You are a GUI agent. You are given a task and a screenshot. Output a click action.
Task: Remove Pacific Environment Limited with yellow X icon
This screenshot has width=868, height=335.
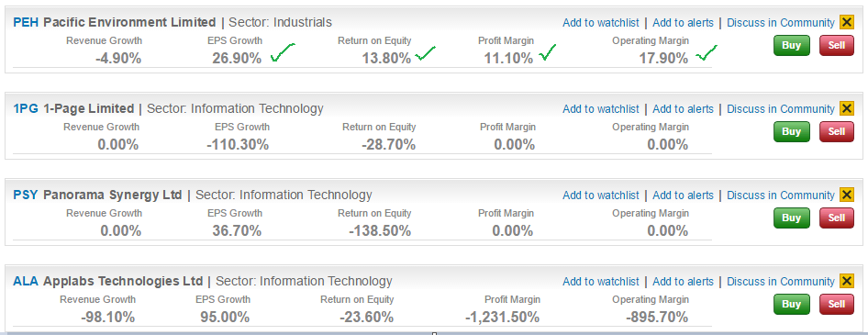tap(846, 22)
